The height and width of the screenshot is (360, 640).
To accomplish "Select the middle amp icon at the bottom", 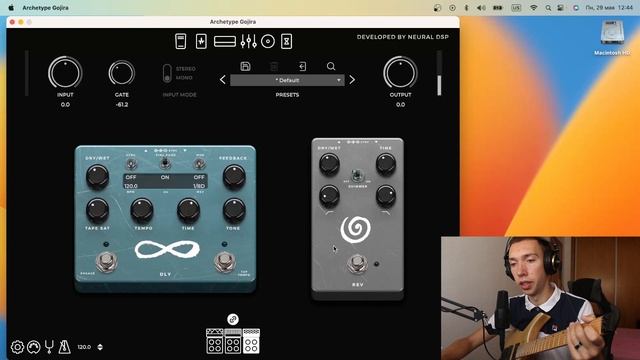I will point(233,341).
